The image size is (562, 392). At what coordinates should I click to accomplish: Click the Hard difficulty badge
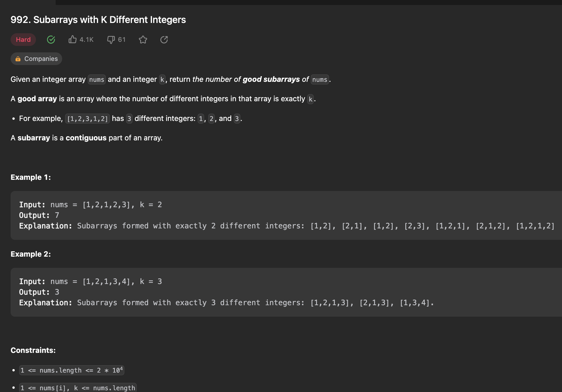point(23,39)
